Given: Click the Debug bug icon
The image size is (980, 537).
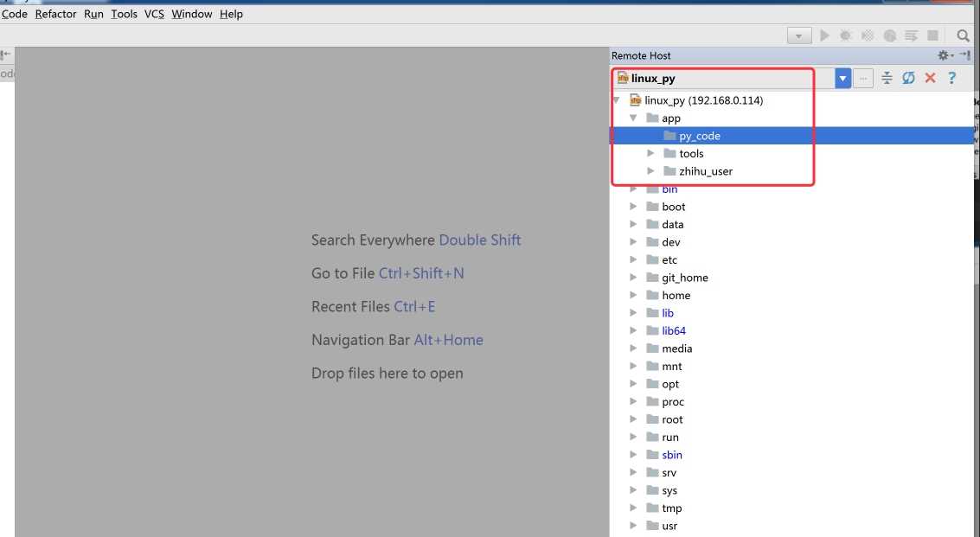Looking at the screenshot, I should (x=845, y=35).
